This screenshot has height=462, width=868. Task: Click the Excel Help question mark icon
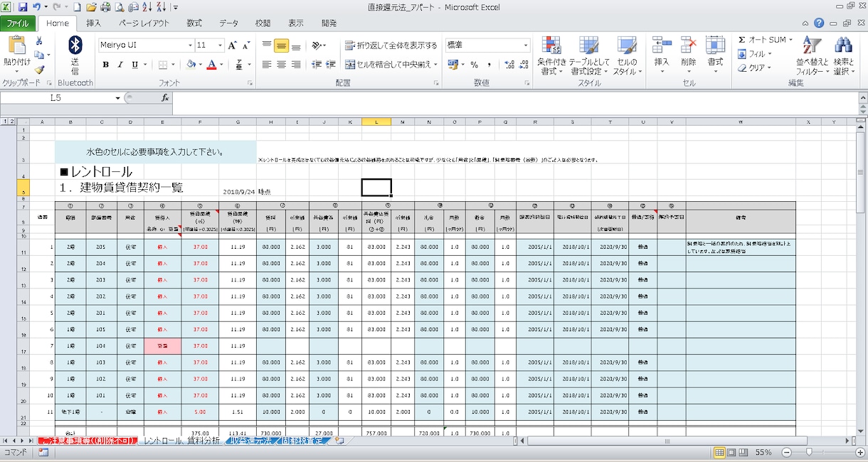[820, 23]
